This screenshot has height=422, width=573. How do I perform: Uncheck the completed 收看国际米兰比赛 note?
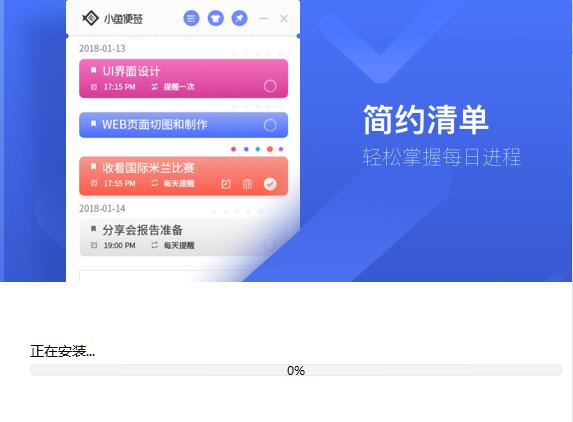(270, 184)
